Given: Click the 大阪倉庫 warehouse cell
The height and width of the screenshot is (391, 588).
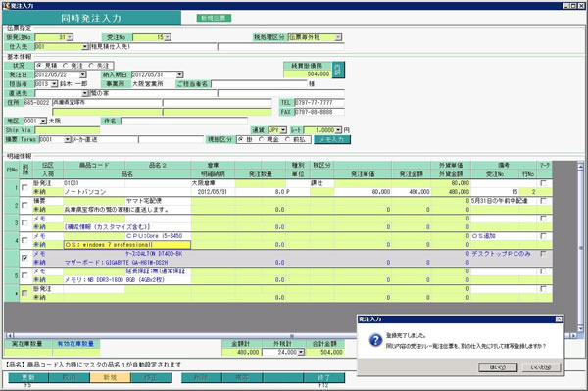Looking at the screenshot, I should [213, 183].
